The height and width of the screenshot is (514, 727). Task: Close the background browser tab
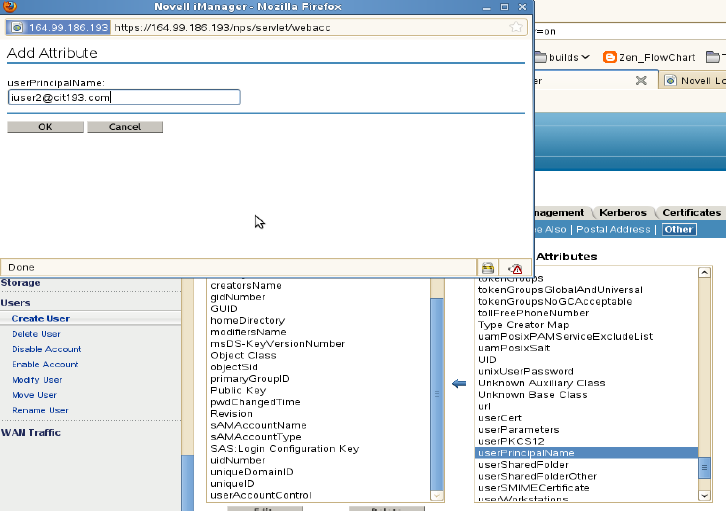(641, 81)
